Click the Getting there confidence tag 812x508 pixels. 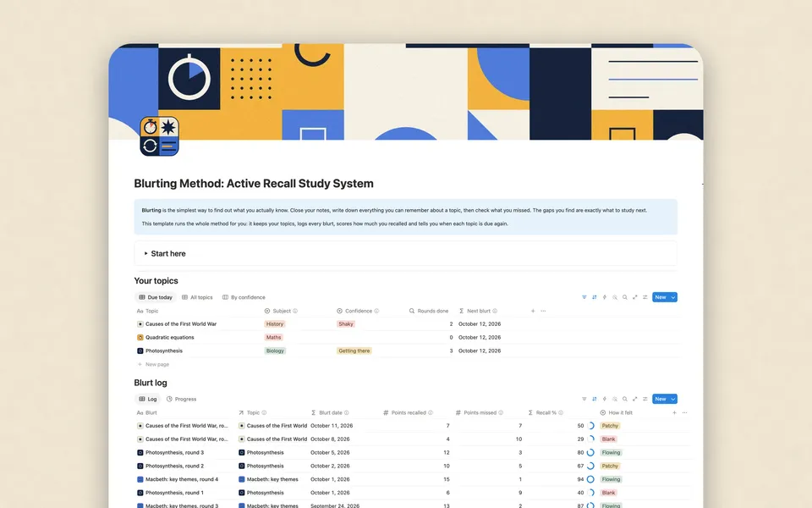point(354,351)
